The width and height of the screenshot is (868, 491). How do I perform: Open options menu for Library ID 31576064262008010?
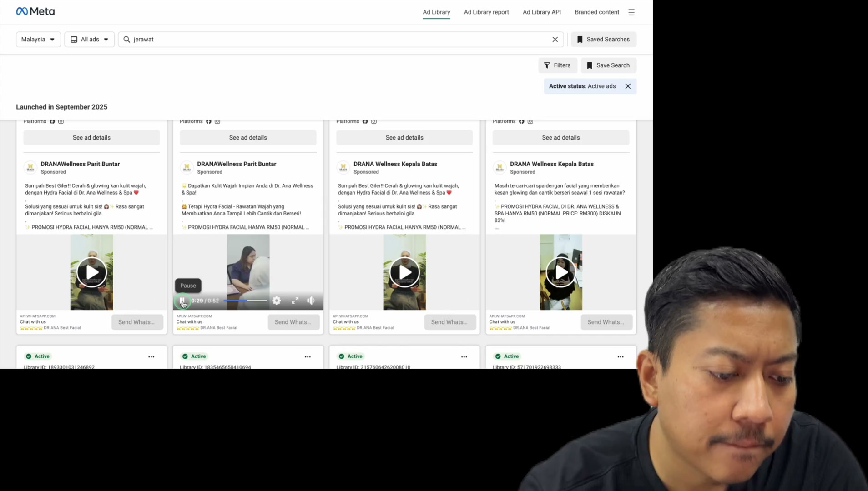tap(464, 357)
